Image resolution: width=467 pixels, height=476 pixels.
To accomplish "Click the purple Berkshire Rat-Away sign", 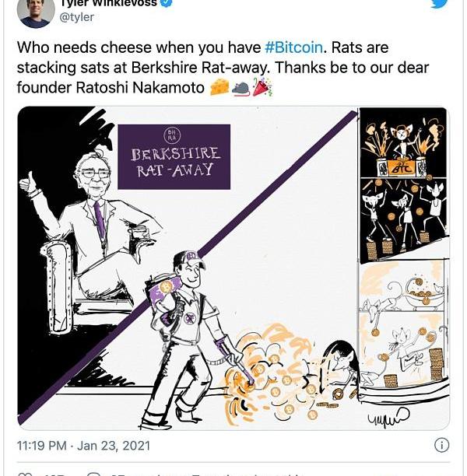I will (x=174, y=156).
